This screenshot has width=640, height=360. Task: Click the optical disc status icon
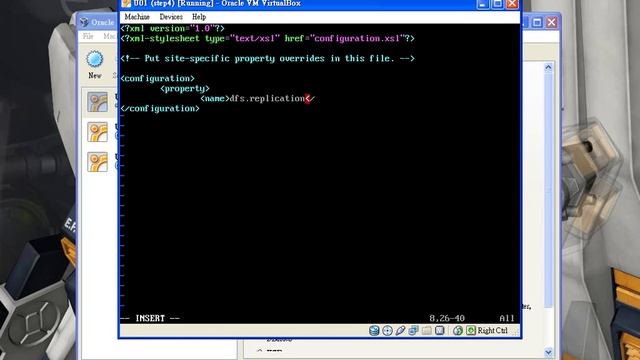(387, 330)
